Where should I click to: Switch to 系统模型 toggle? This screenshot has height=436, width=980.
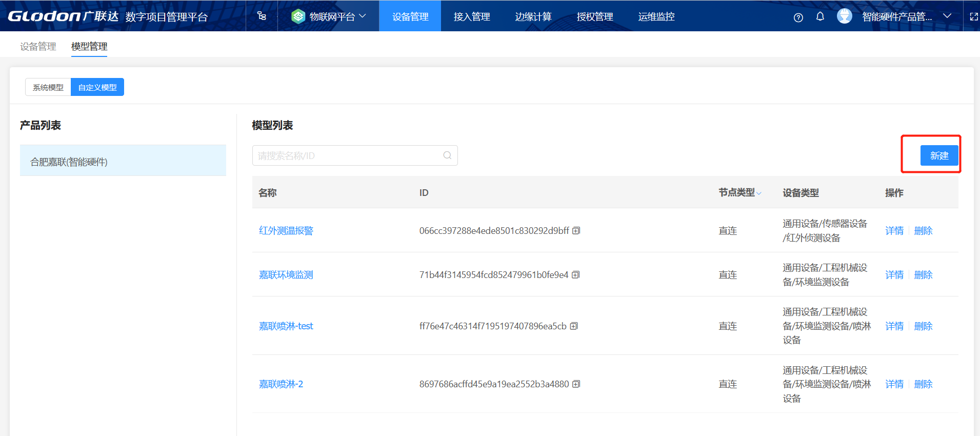click(x=48, y=87)
